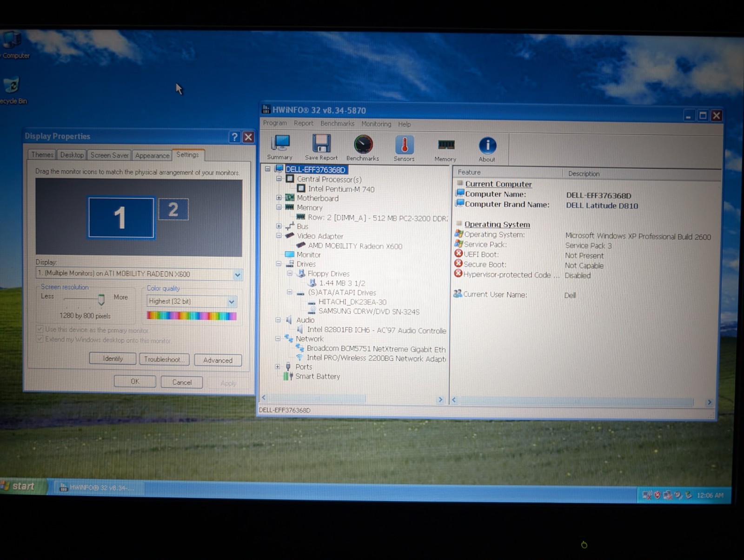Expand the Ports node
Viewport: 744px width, 560px height.
278,367
